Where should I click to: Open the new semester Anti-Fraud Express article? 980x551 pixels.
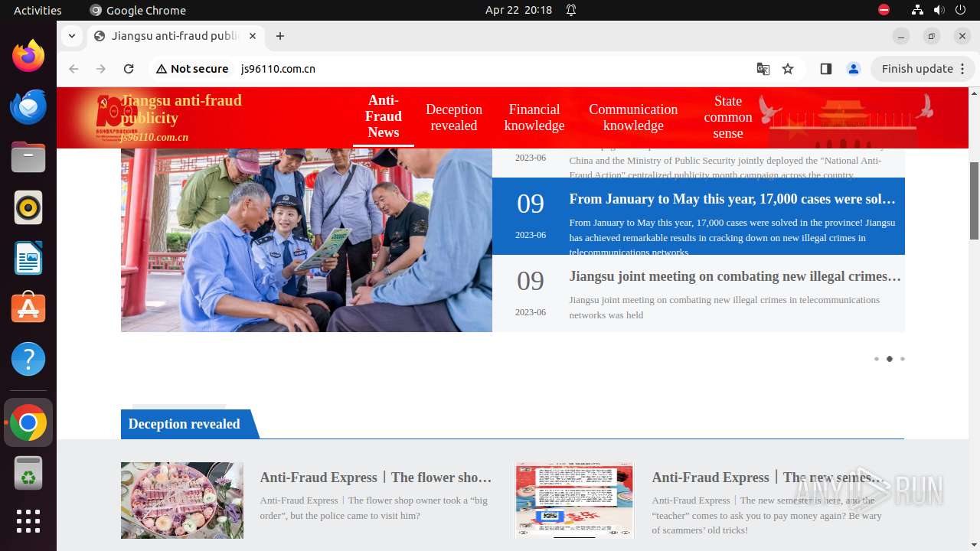pos(768,478)
